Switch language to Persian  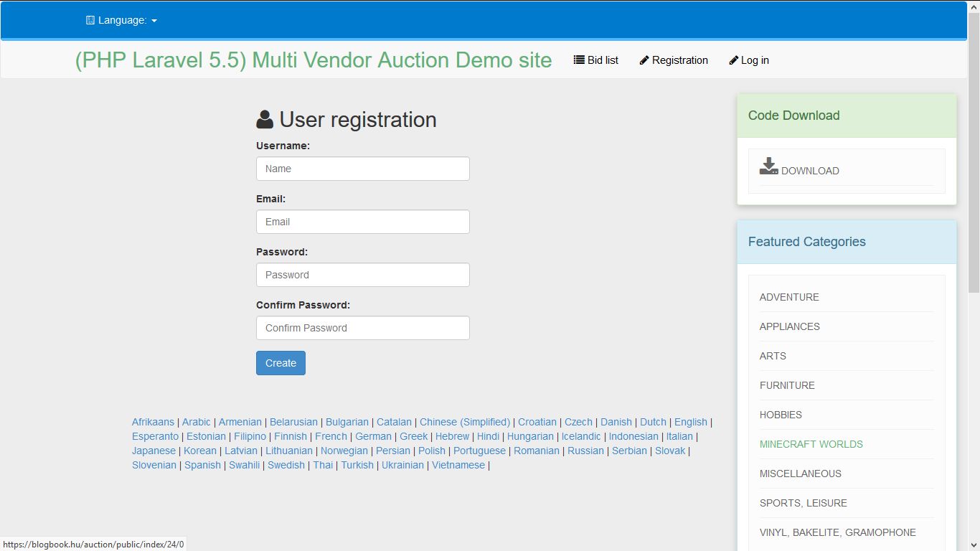click(393, 451)
